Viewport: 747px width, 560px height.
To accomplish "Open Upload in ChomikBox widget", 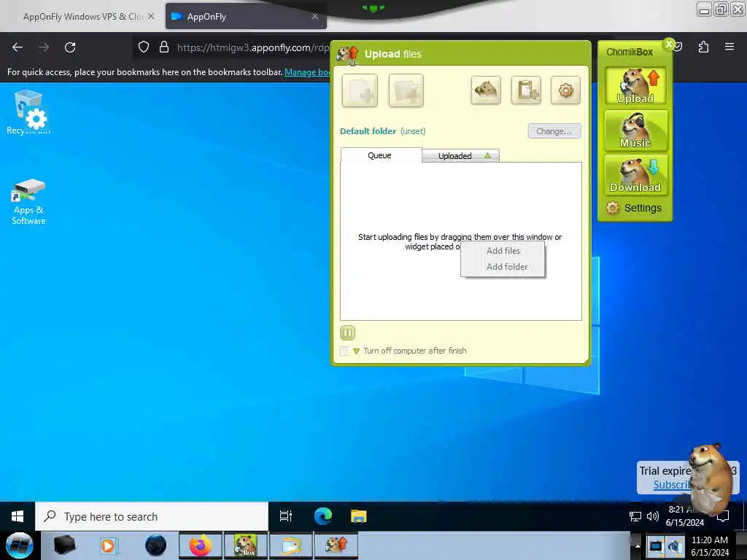I will coord(635,86).
